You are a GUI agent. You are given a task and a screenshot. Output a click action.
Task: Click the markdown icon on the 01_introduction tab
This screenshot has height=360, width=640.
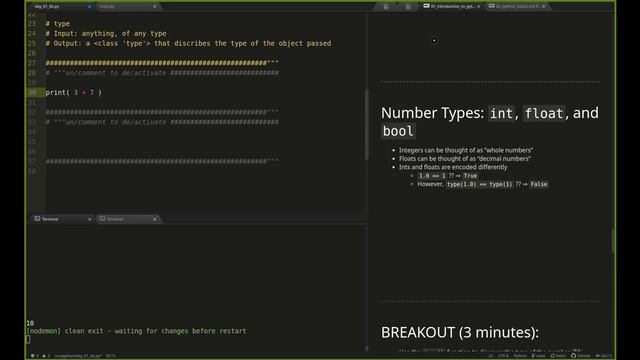coord(427,6)
